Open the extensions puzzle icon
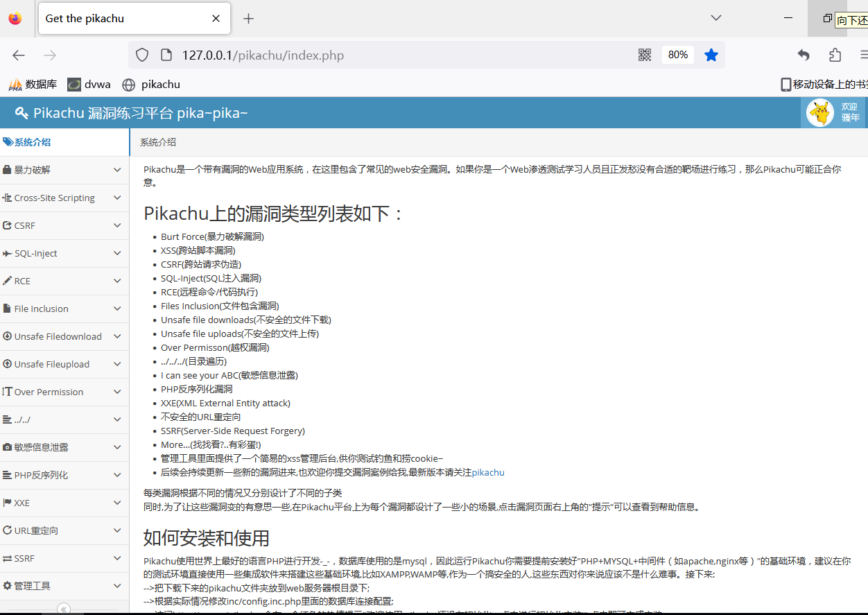Screen dimensions: 868x615 click(x=835, y=55)
